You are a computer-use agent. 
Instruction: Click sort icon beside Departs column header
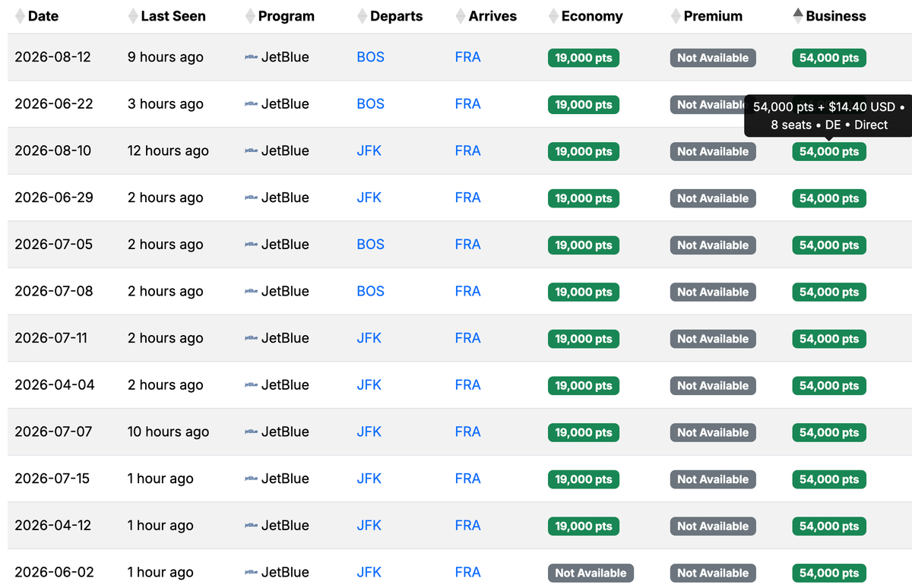pyautogui.click(x=362, y=16)
